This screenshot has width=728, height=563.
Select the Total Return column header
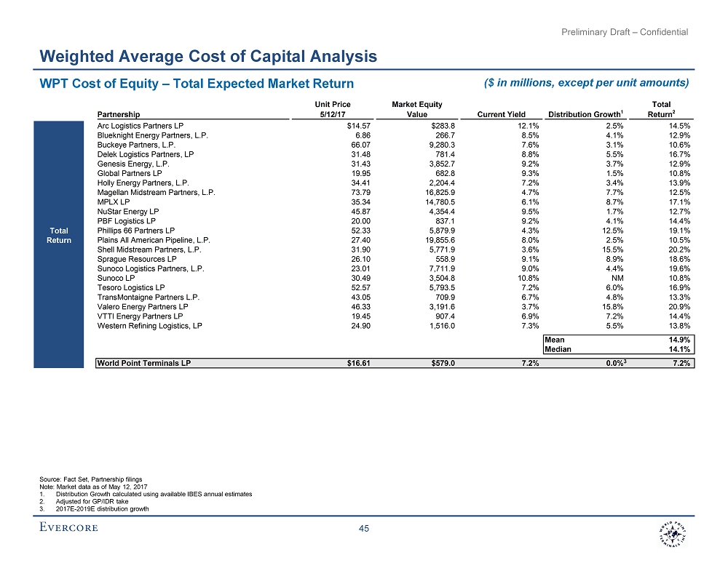point(661,109)
